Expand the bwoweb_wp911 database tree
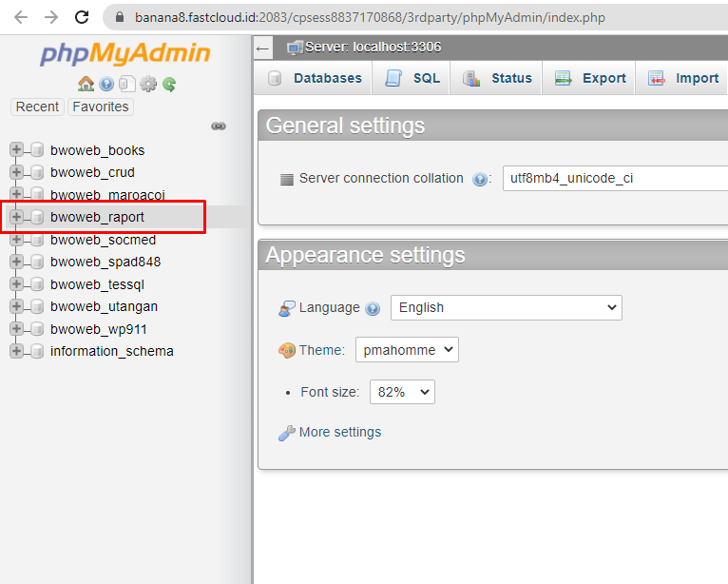 click(x=16, y=328)
